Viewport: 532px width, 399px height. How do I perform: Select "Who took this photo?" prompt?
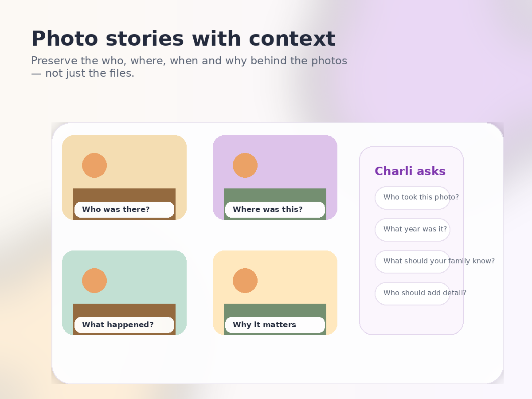(x=412, y=198)
